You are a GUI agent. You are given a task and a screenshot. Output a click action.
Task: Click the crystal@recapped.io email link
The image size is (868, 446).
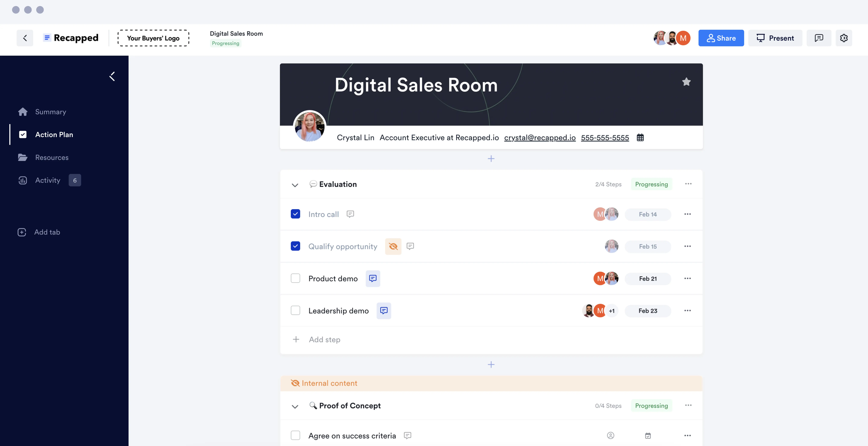(x=540, y=138)
